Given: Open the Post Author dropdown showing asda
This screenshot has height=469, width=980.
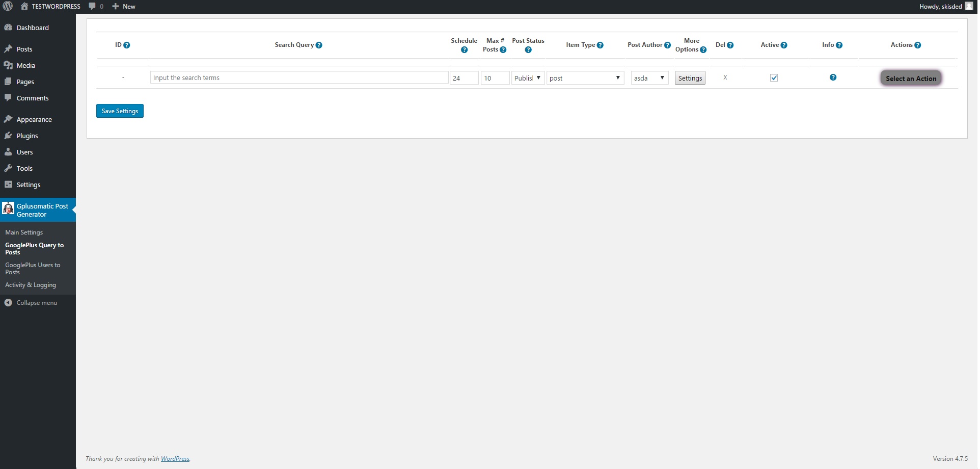Looking at the screenshot, I should (649, 77).
